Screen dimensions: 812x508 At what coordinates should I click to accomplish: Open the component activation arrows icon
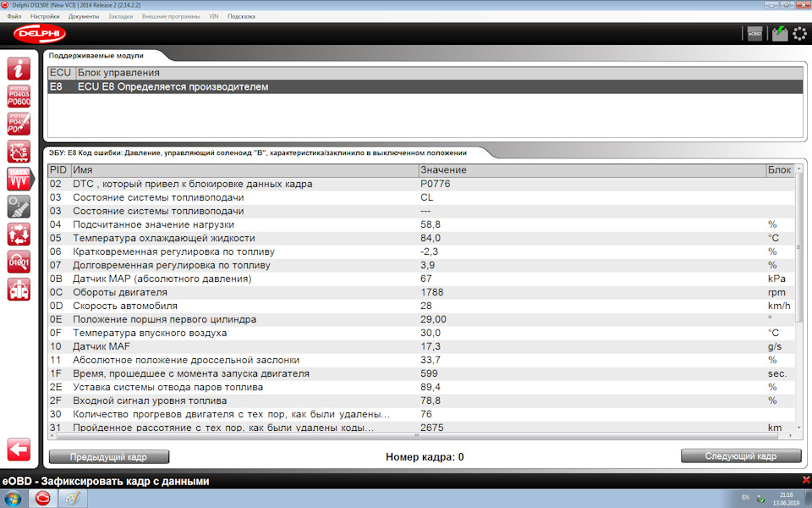coord(19,235)
